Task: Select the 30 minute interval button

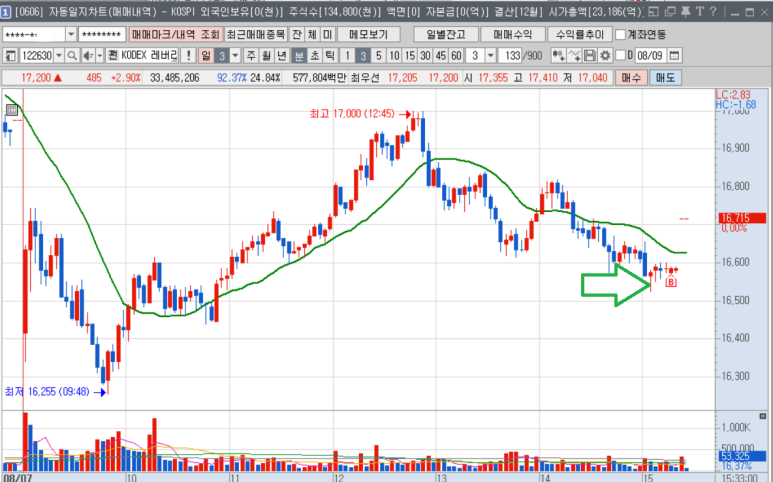Action: [425, 56]
